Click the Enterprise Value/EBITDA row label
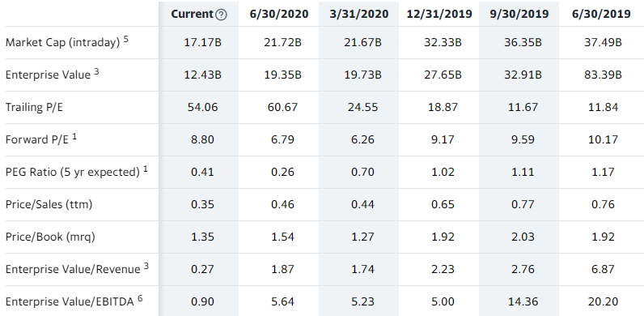Screen dimensions: 644x316 pyautogui.click(x=70, y=301)
